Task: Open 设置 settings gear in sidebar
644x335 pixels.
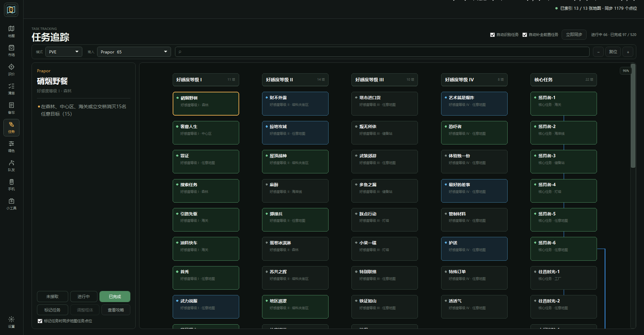Action: pos(11,322)
